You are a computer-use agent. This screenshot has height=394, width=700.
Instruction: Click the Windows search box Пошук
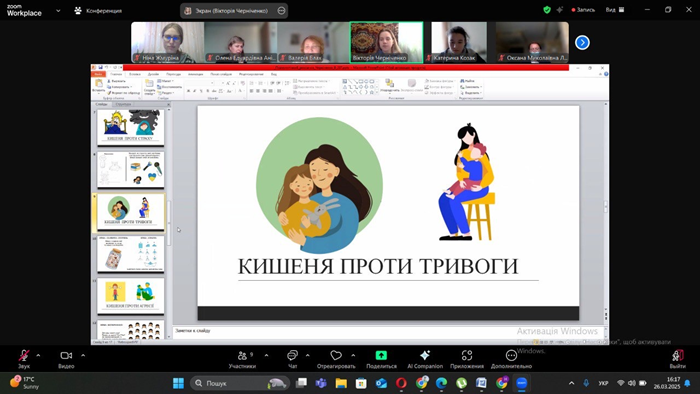click(240, 383)
